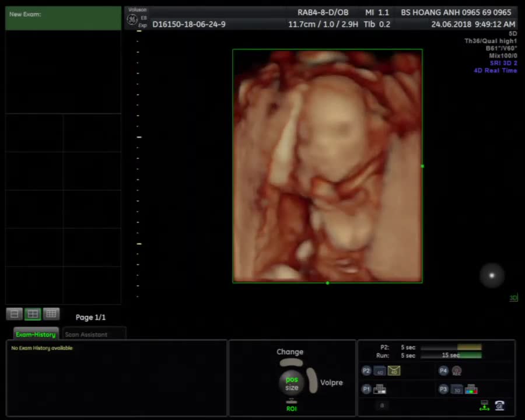
Task: Click the P4 REC record icon
Action: point(457,371)
